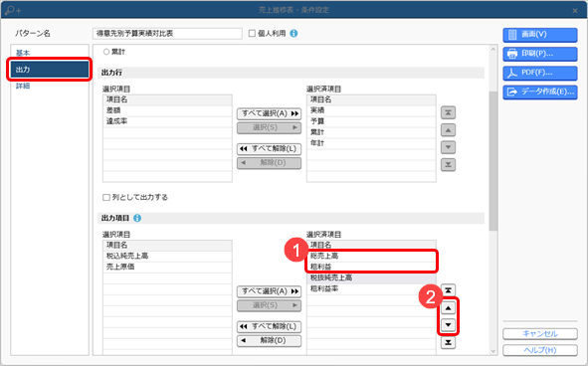
Task: Select 売上原価 in available items
Action: click(167, 267)
